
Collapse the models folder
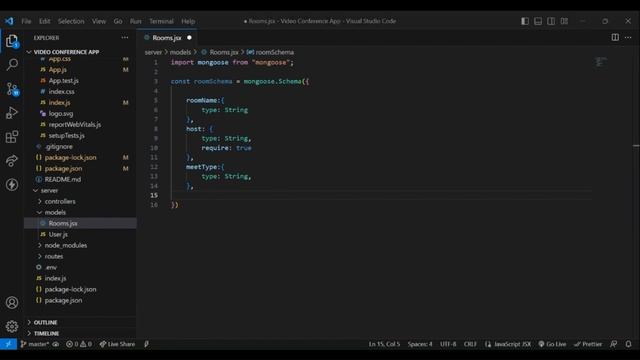click(x=55, y=213)
